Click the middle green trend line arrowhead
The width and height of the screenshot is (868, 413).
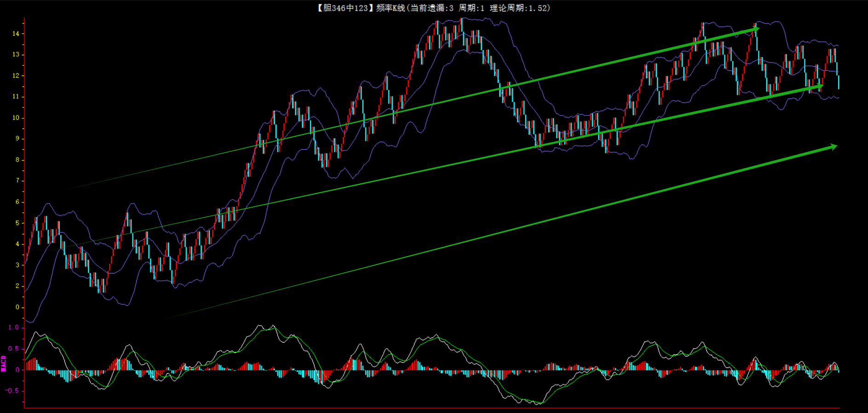[819, 86]
